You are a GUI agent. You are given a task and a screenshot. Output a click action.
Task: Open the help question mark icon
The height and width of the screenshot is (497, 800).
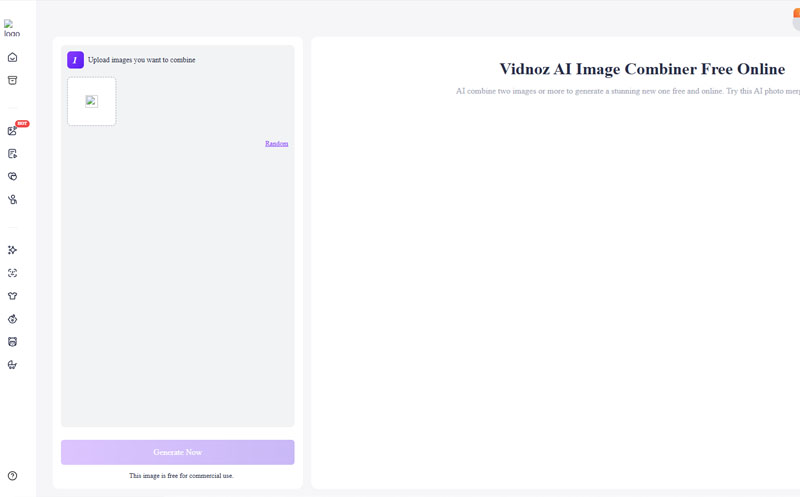[13, 476]
